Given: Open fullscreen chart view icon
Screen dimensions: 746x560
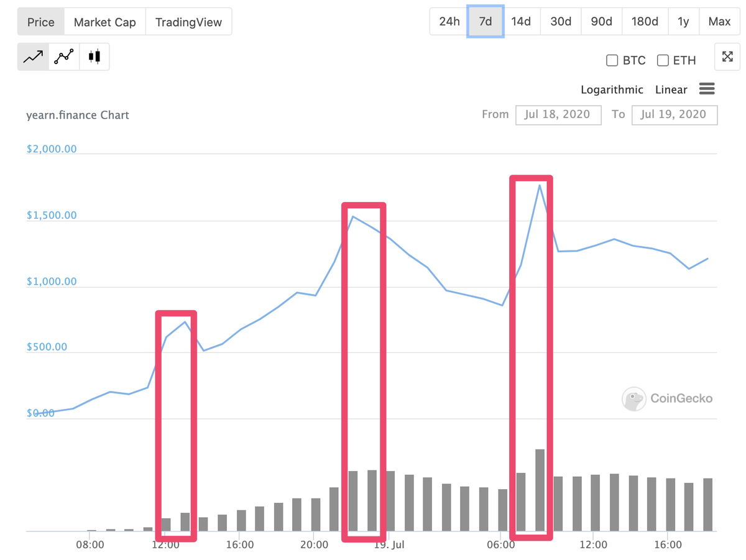Looking at the screenshot, I should pos(727,57).
